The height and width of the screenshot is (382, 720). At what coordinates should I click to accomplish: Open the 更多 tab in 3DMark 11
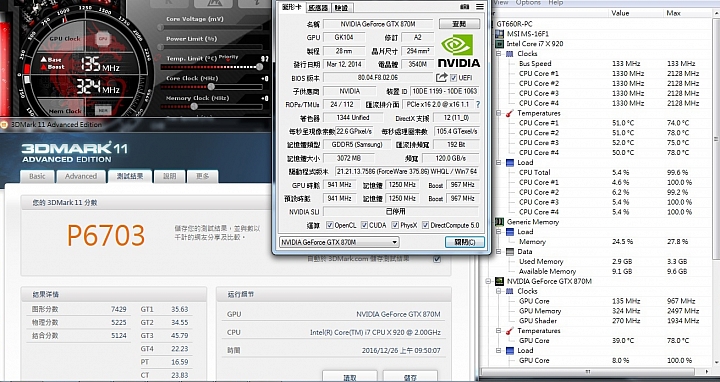(202, 176)
